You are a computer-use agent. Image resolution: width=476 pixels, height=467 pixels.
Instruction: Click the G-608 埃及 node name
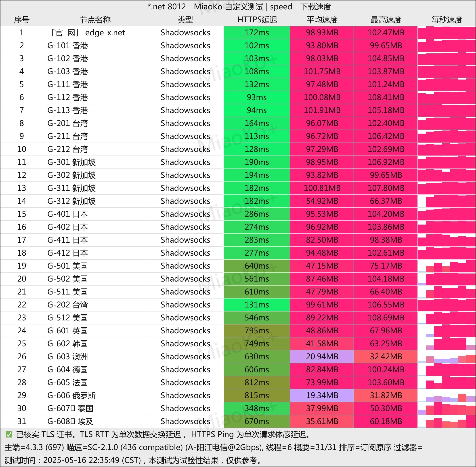point(70,421)
